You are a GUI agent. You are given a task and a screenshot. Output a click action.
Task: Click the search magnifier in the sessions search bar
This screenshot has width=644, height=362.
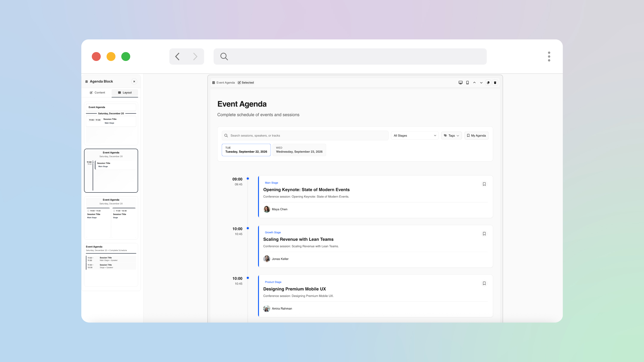pyautogui.click(x=226, y=135)
